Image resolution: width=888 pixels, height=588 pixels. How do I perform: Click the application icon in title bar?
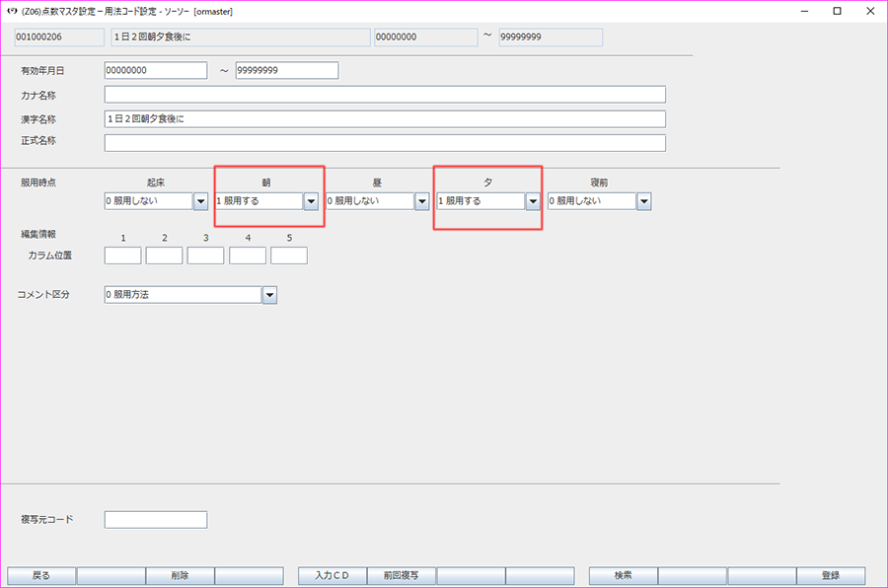11,11
